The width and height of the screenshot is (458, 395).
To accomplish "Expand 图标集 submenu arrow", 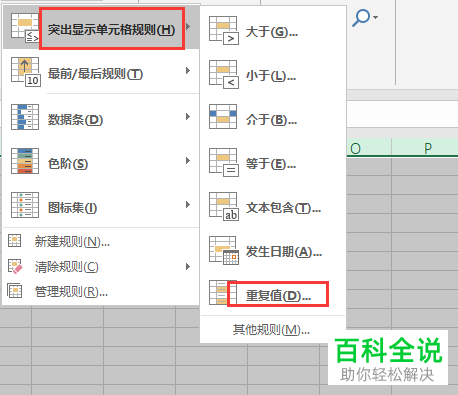I will coord(188,205).
